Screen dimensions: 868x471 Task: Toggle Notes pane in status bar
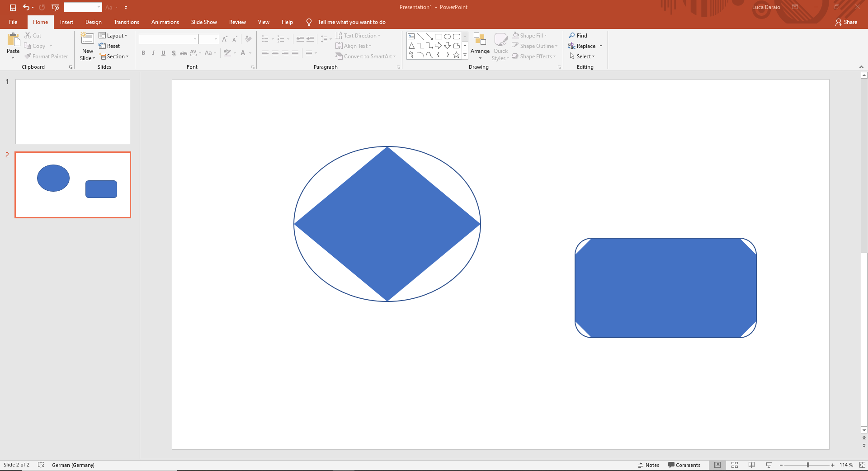point(648,465)
